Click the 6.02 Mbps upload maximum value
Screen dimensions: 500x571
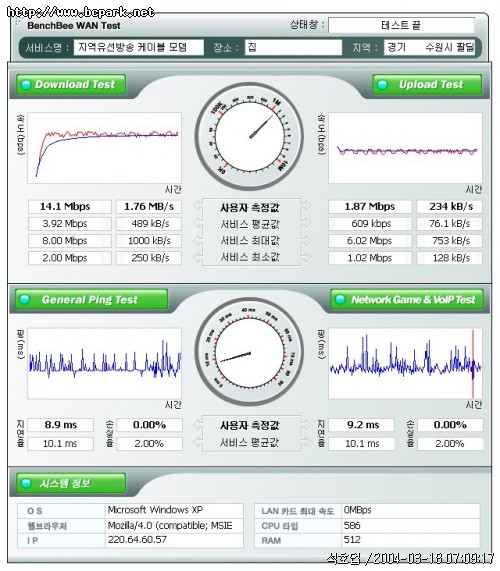pos(370,241)
